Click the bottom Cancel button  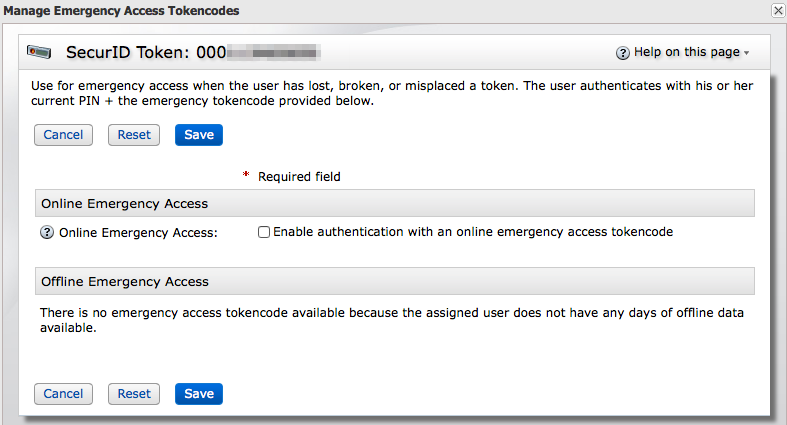(63, 394)
